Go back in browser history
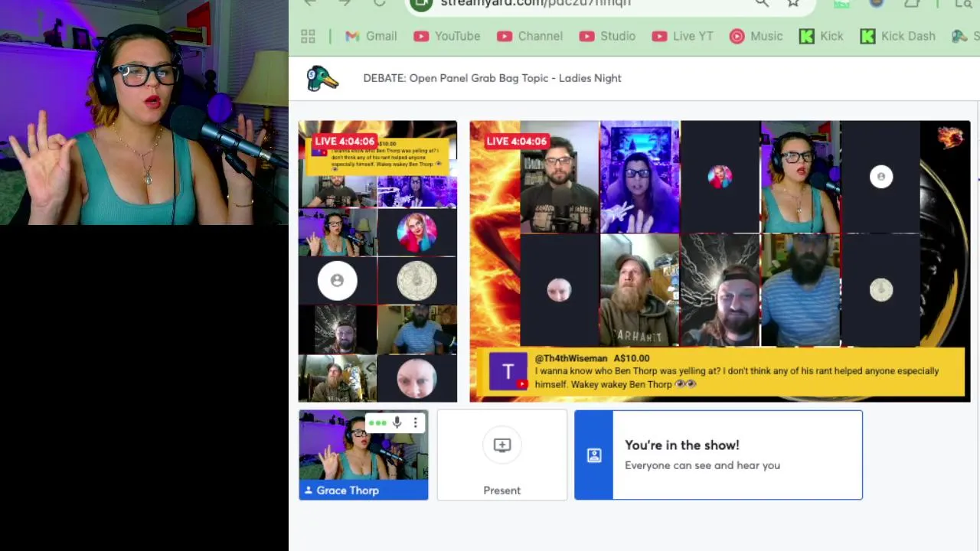 coord(310,3)
